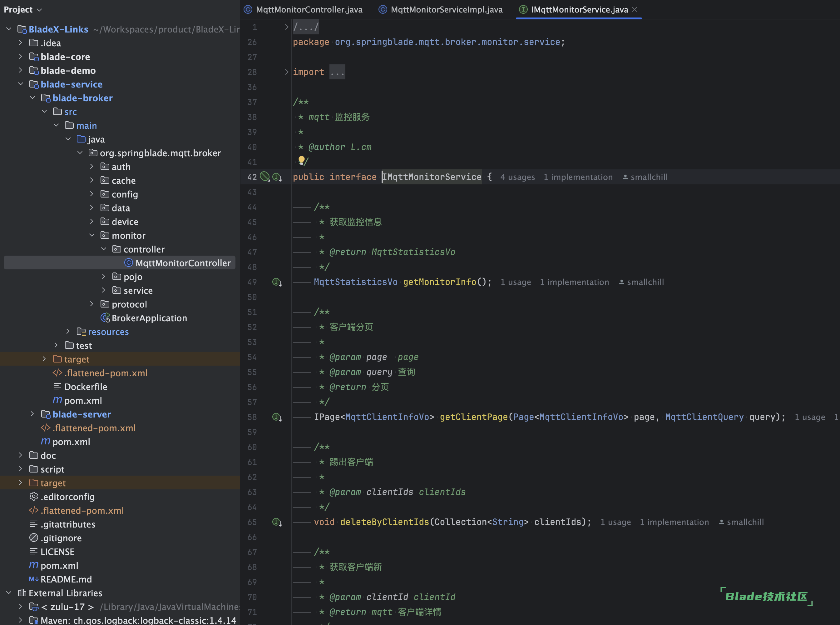Collapse the blade-service module
840x625 pixels.
(20, 84)
